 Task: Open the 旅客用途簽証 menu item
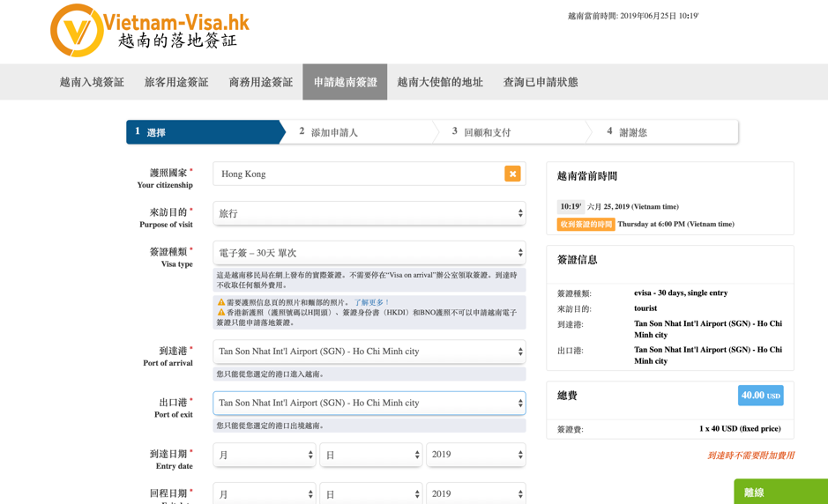(x=176, y=82)
